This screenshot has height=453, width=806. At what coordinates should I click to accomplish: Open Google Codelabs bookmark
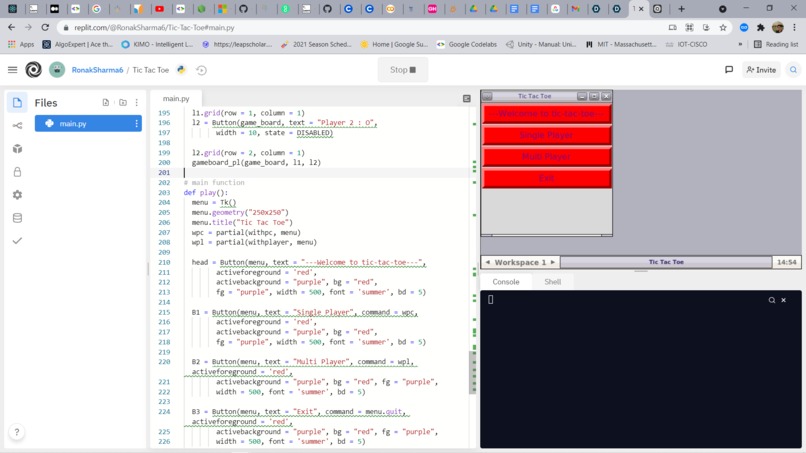point(467,44)
